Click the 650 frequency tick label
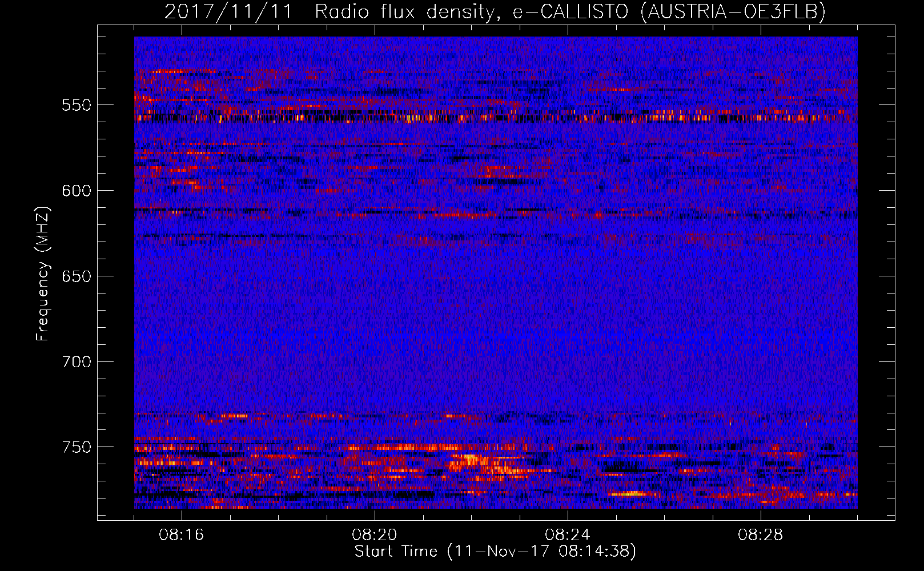 pos(77,276)
